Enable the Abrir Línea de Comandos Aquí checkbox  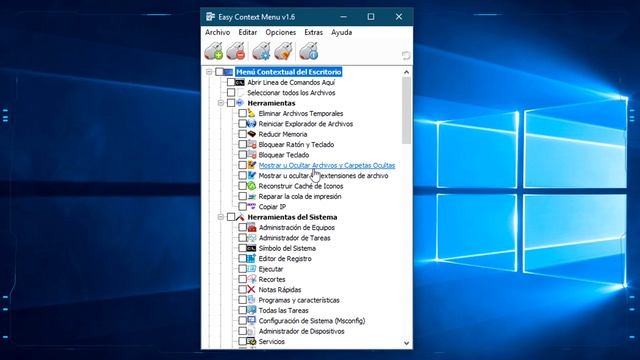231,82
